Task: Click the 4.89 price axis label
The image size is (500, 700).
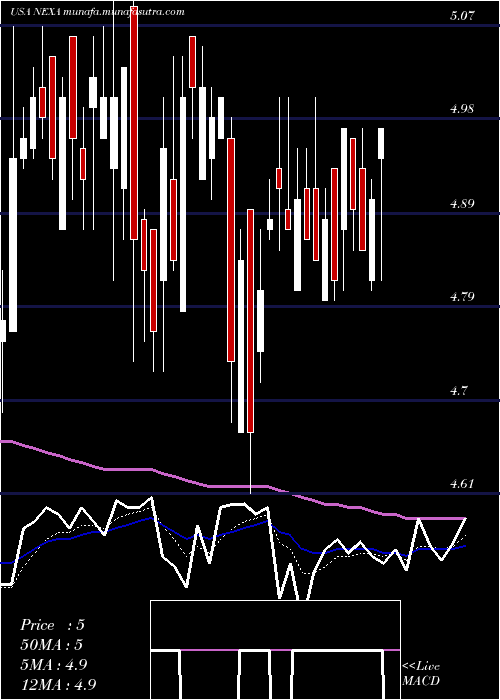Action: point(462,204)
